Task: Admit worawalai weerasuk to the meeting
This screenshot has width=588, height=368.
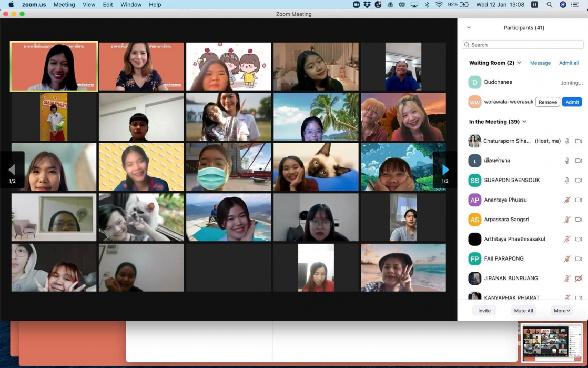Action: pos(572,102)
